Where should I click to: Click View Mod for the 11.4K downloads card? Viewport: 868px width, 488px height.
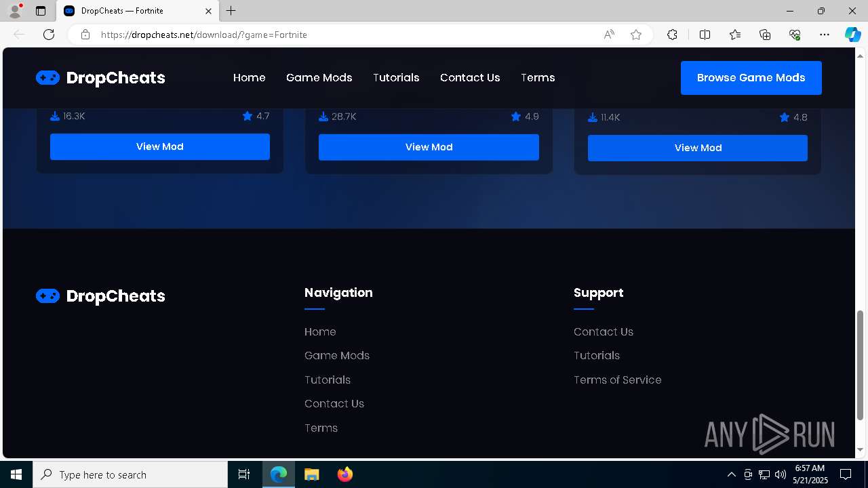698,148
